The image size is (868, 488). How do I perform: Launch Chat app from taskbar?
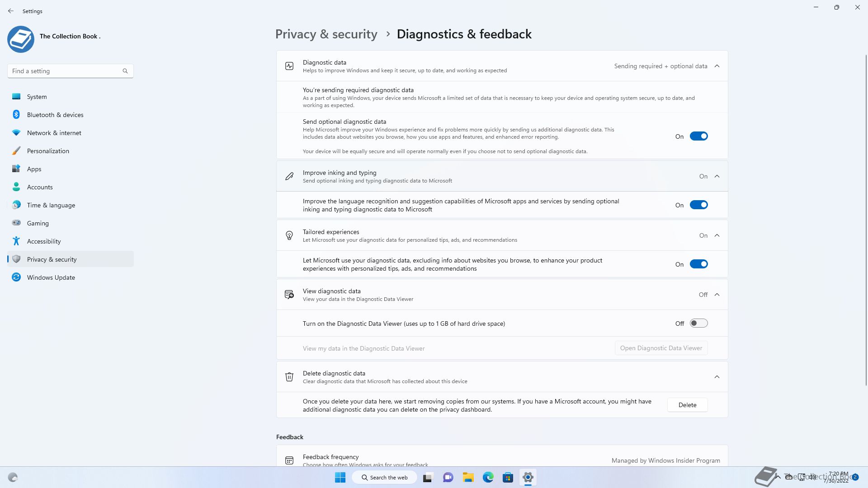click(448, 477)
